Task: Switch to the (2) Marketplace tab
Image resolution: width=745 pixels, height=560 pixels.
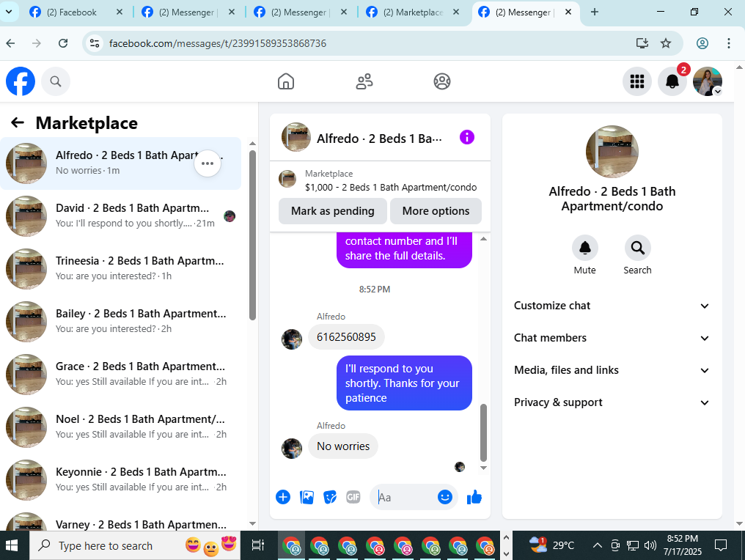Action: coord(413,12)
